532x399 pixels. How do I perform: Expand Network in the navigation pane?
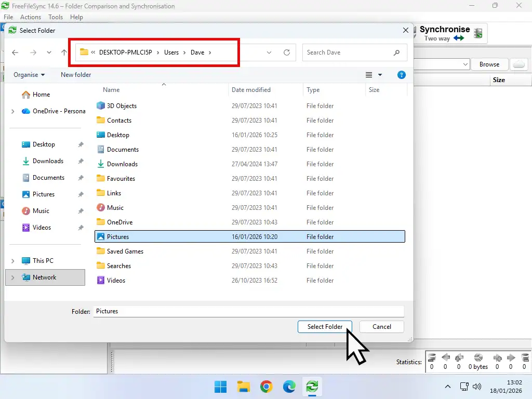point(13,277)
